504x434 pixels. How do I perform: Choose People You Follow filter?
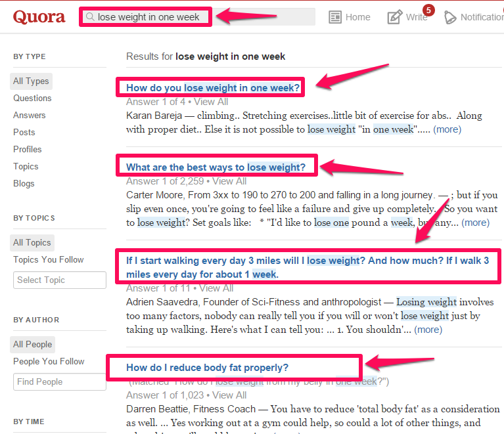49,361
